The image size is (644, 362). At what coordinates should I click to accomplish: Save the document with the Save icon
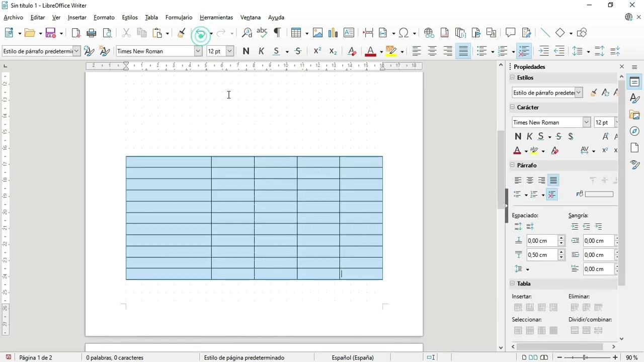51,33
